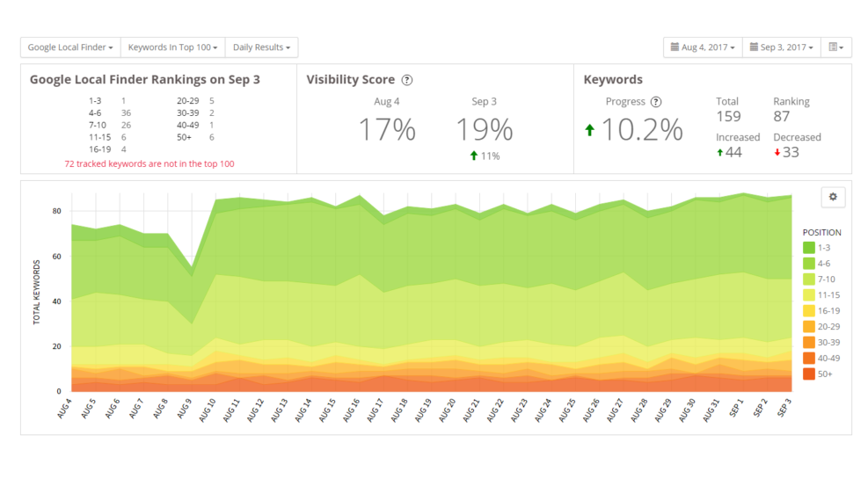Expand the Google Local Finder dropdown
The width and height of the screenshot is (868, 486).
pyautogui.click(x=69, y=47)
